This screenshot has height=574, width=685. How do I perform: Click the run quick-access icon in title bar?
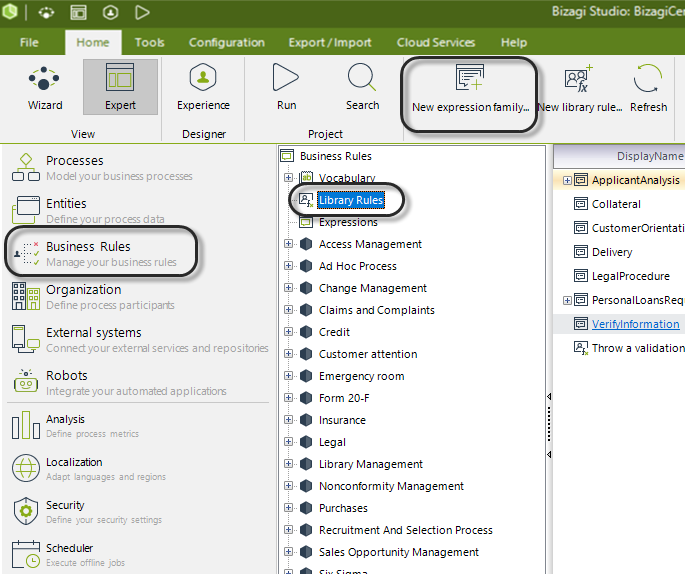(x=142, y=12)
